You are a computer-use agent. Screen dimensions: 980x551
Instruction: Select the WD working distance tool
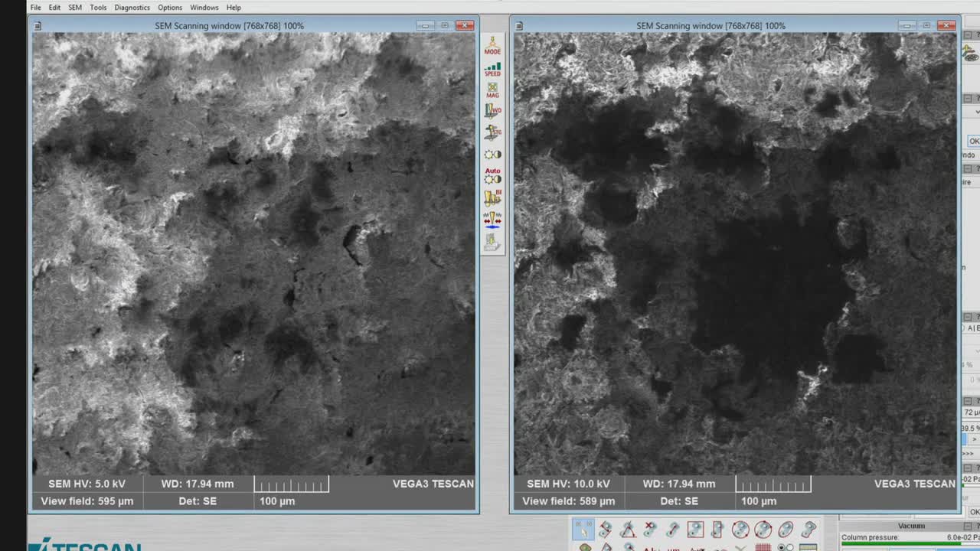coord(492,111)
